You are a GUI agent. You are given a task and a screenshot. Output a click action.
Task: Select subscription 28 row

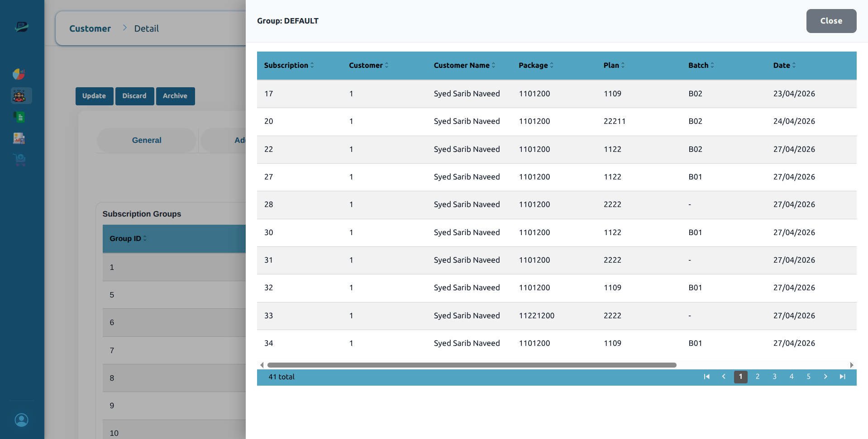click(x=557, y=205)
